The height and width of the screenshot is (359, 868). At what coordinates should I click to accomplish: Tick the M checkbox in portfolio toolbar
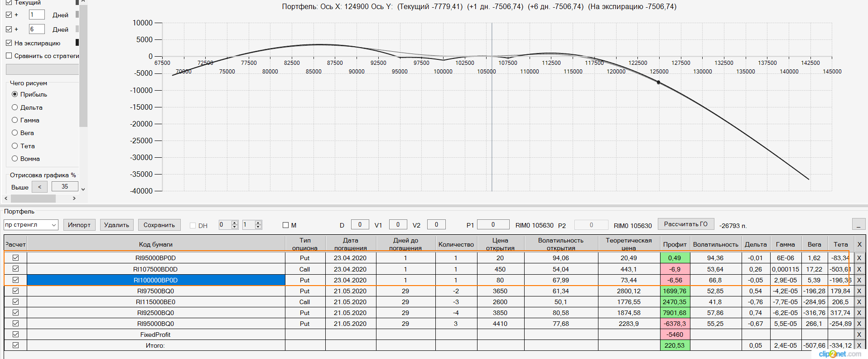(x=285, y=225)
